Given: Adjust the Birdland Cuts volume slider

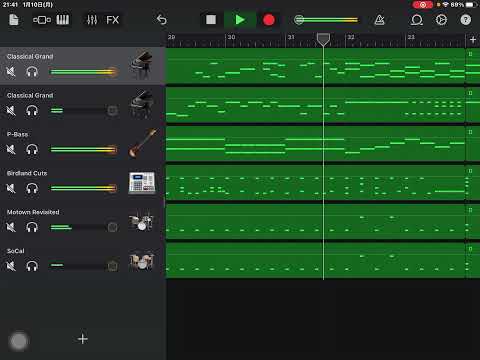Looking at the screenshot, I should point(83,188).
